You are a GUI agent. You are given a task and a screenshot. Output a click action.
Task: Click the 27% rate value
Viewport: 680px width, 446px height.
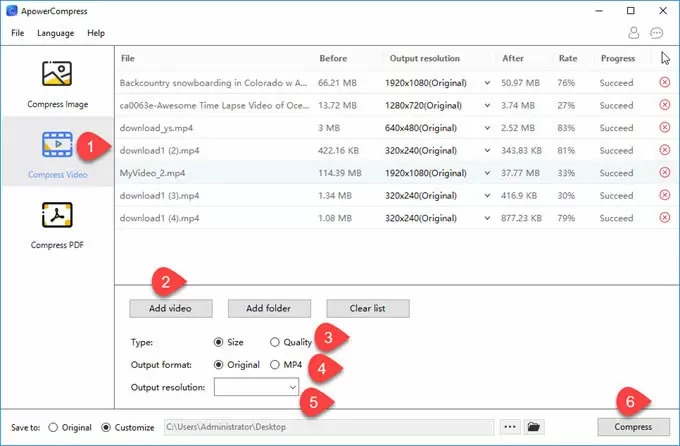(x=566, y=105)
